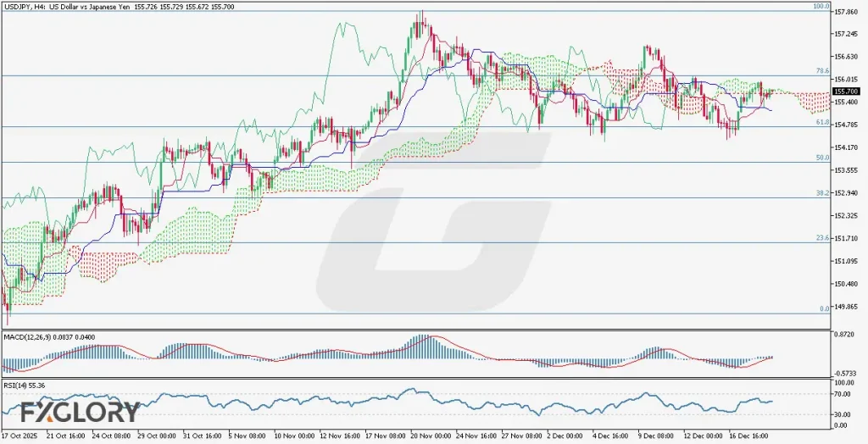
Task: Click the 5 Nov 08:00 time label
Action: 248,436
